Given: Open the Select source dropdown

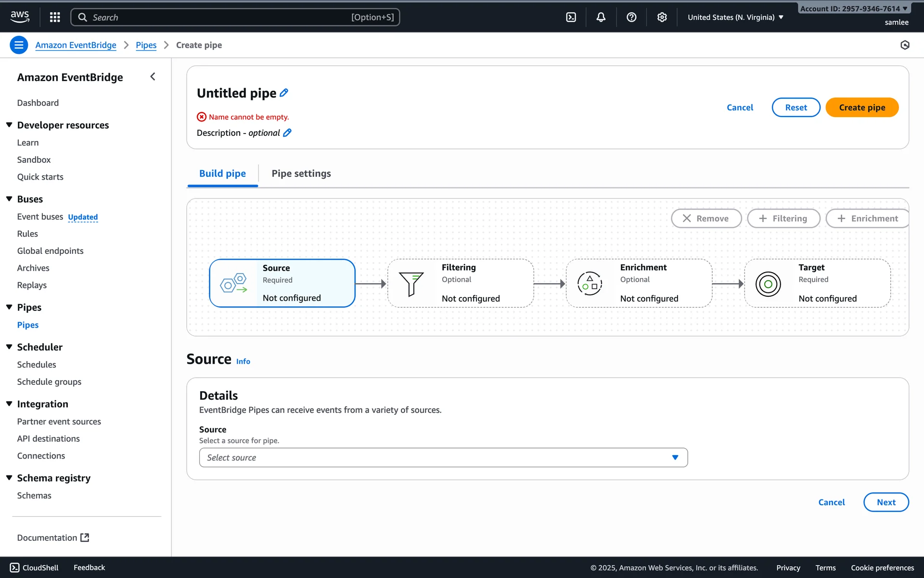Looking at the screenshot, I should click(443, 458).
